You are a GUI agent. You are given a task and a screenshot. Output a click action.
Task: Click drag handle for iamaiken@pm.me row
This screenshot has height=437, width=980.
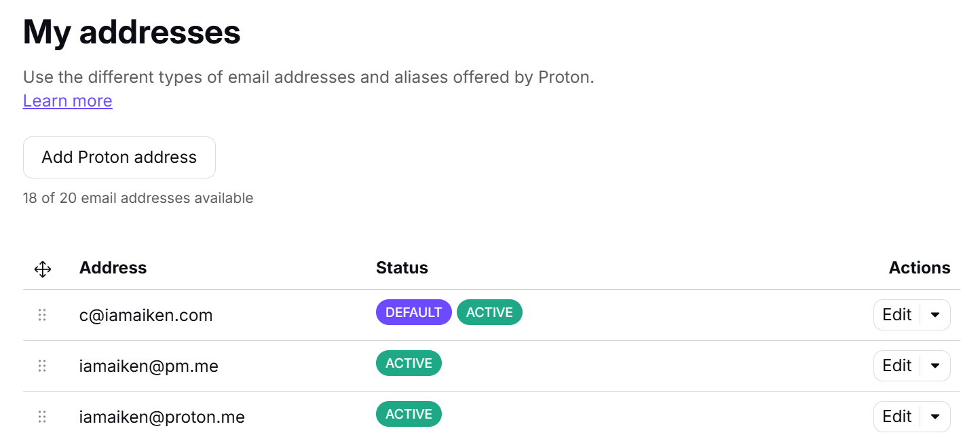(42, 366)
